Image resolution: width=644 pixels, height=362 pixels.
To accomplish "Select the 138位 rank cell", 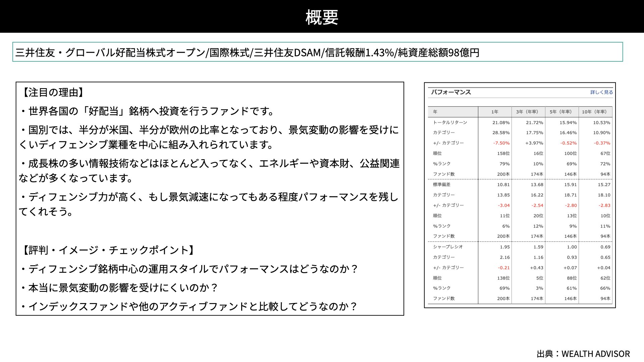I will pyautogui.click(x=503, y=278).
